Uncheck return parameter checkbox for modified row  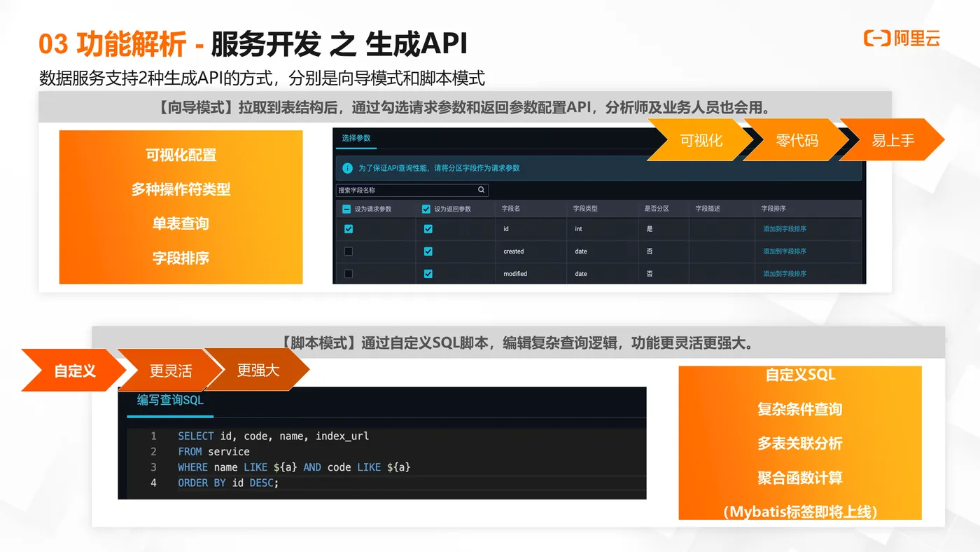pos(428,274)
